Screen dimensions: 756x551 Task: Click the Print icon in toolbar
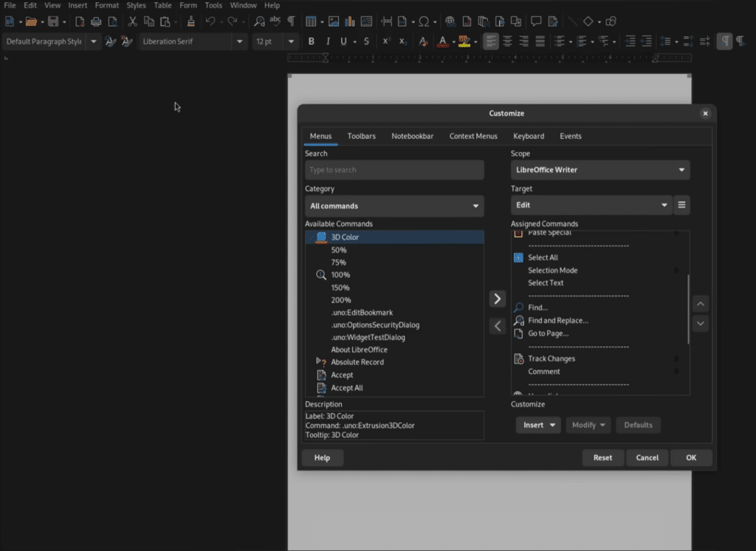coord(96,21)
